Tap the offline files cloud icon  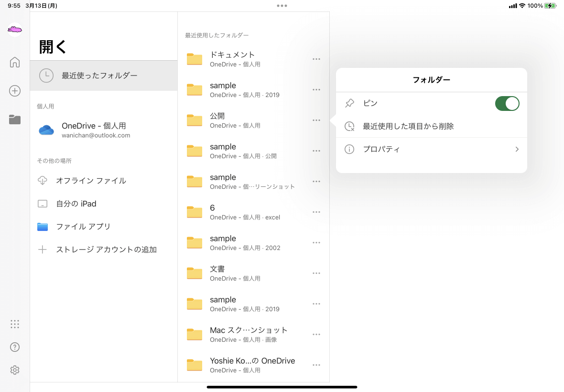tap(43, 181)
